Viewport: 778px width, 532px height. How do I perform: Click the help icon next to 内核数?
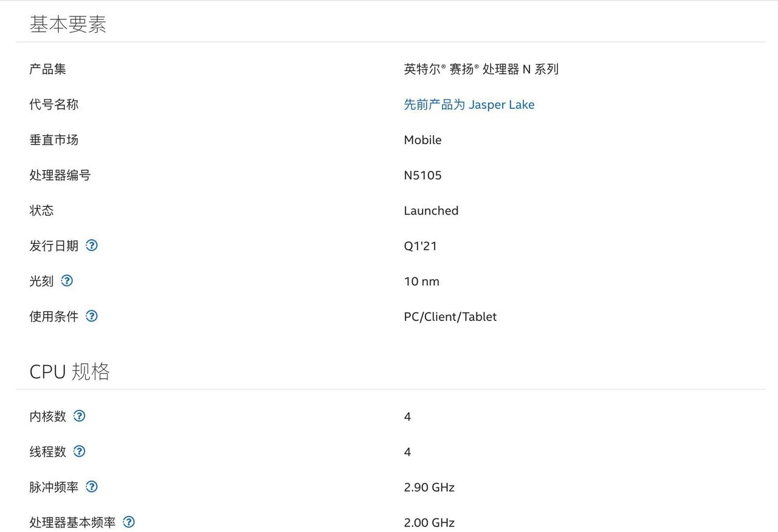tap(79, 416)
